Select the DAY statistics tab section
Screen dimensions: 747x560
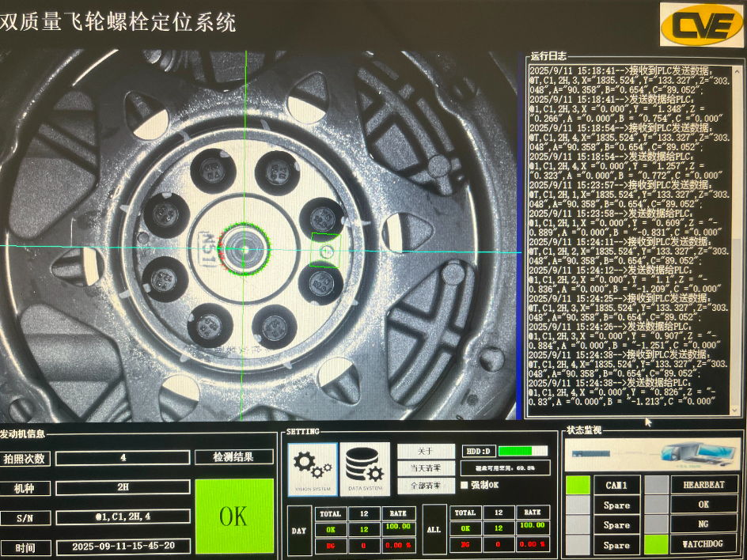[298, 532]
